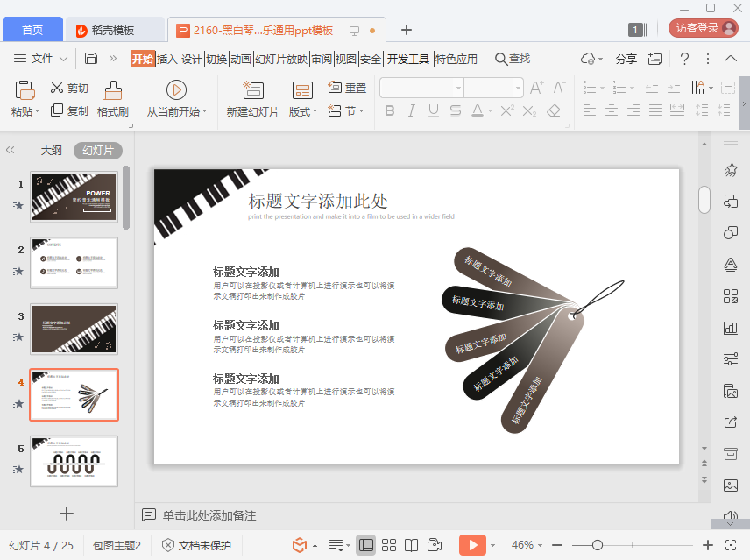Clear formatting with the eraser icon

point(554,111)
